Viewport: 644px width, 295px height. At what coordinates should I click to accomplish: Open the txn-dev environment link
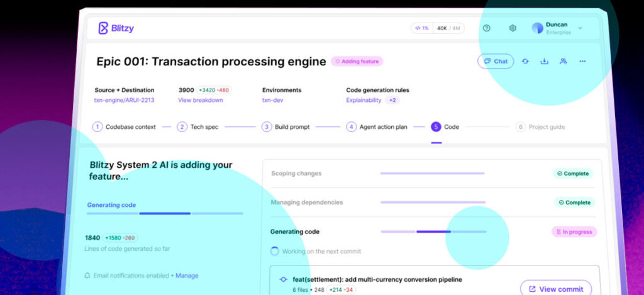[273, 100]
